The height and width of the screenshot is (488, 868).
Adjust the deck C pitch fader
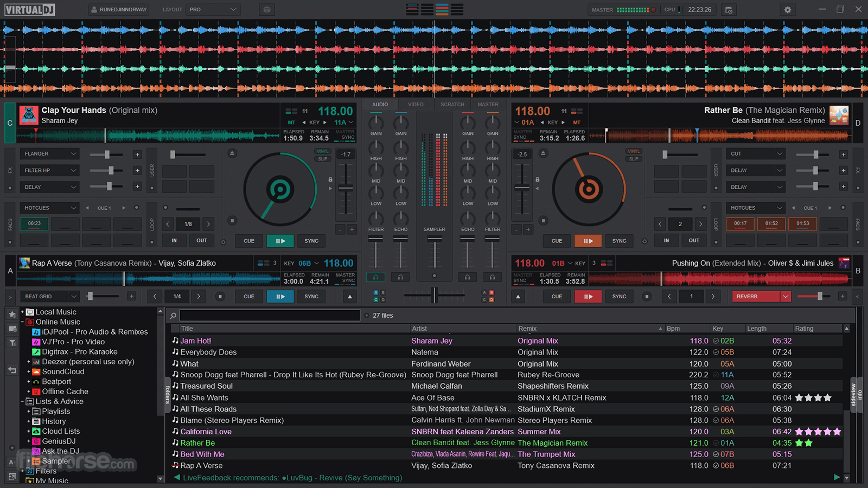click(x=346, y=189)
